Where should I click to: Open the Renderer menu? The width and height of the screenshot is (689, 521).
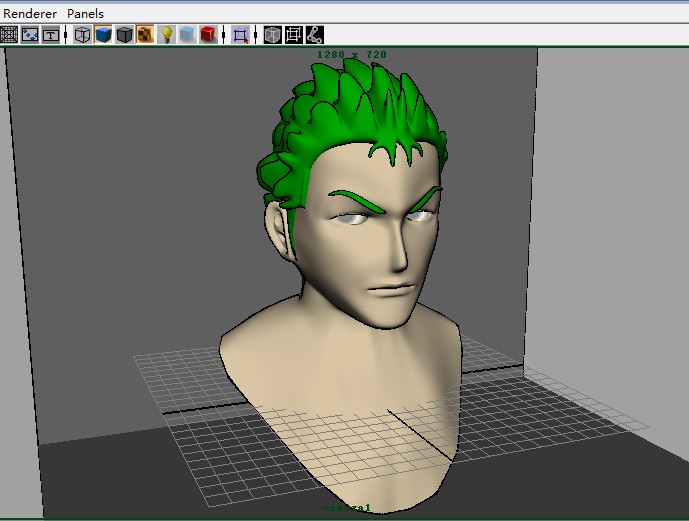30,14
